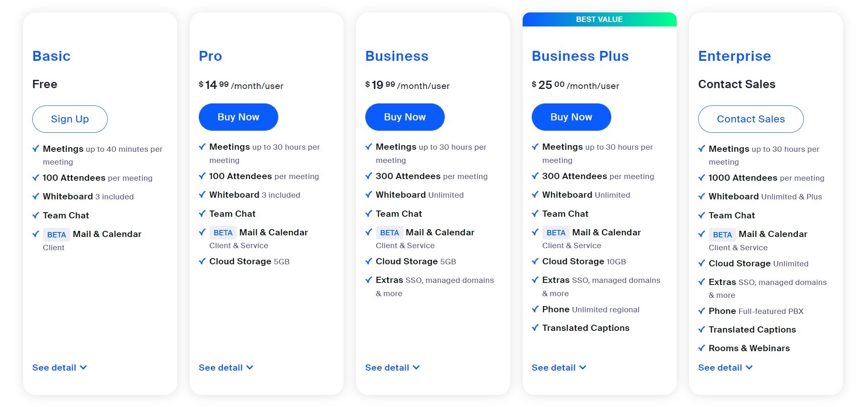Click Buy Now for Business plan
Viewport: 868px width, 407px height.
(405, 117)
